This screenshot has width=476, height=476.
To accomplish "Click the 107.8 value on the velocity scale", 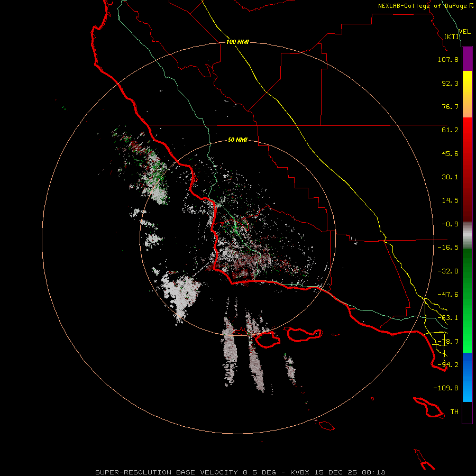I will tap(448, 59).
